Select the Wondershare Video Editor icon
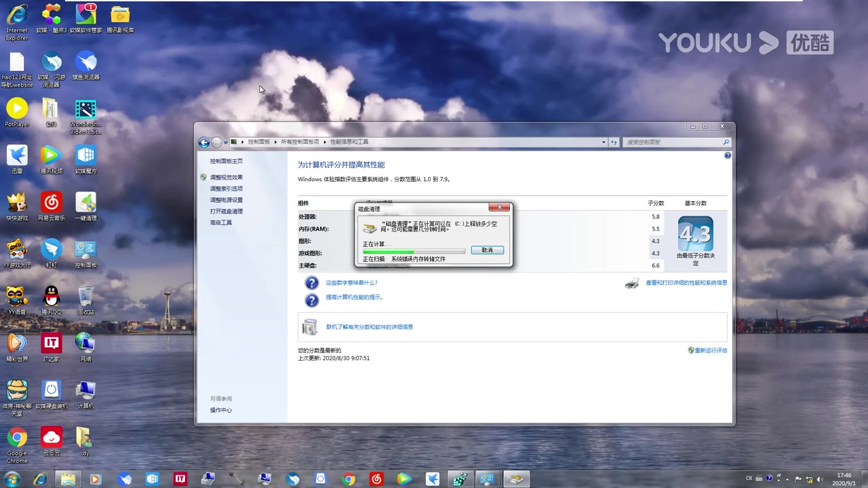Screen dimensions: 868x488 [x=85, y=117]
